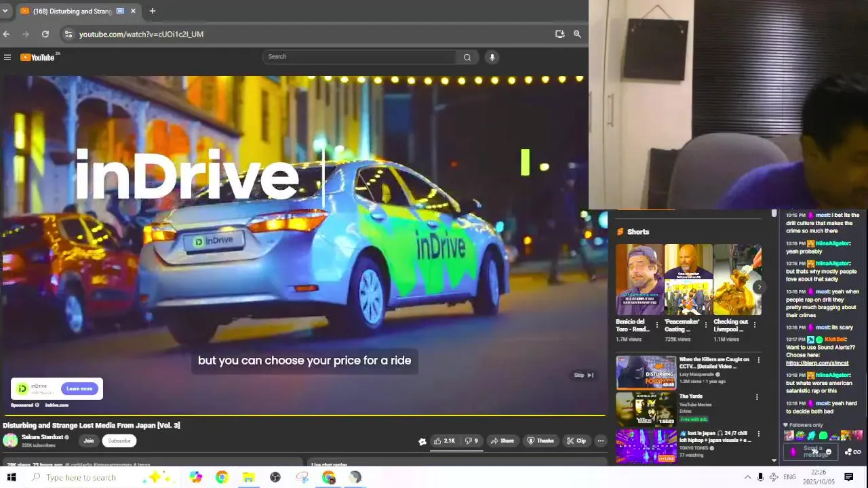Click the browser forward arrow
The width and height of the screenshot is (868, 488).
(x=26, y=34)
